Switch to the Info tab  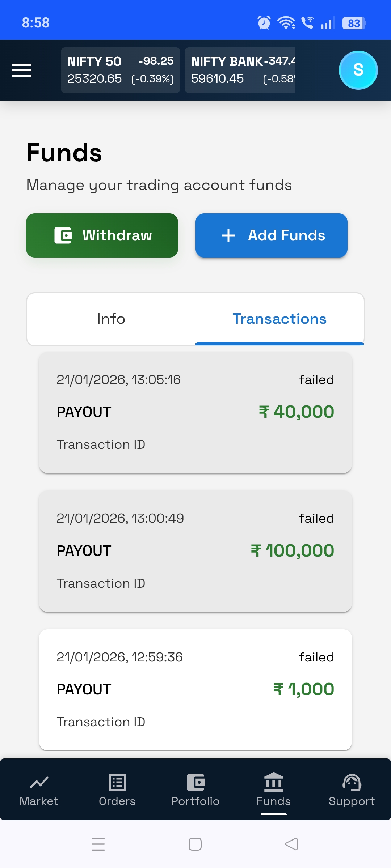coord(111,319)
